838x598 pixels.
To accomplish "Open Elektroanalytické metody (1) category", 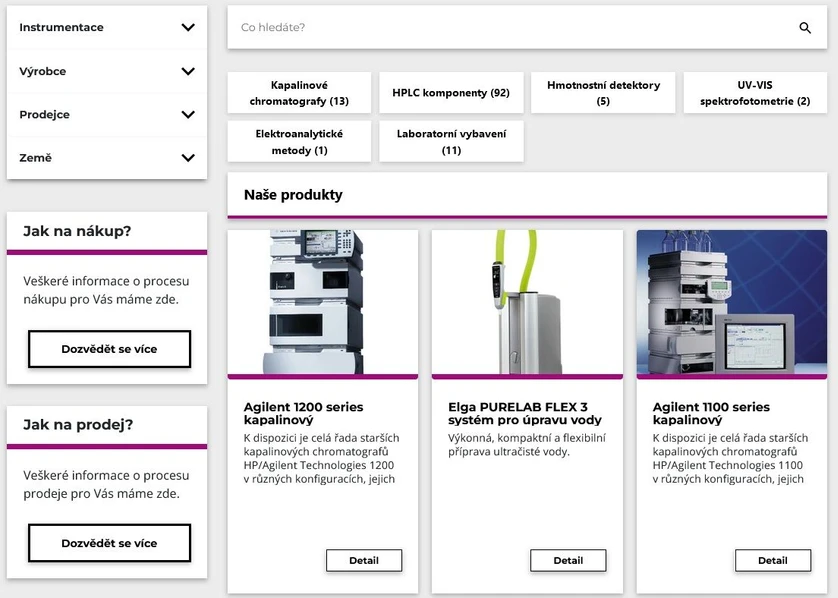I will pos(299,142).
